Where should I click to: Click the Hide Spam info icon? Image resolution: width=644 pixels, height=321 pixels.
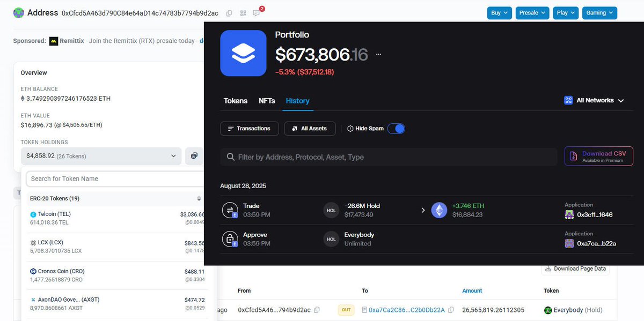click(350, 129)
